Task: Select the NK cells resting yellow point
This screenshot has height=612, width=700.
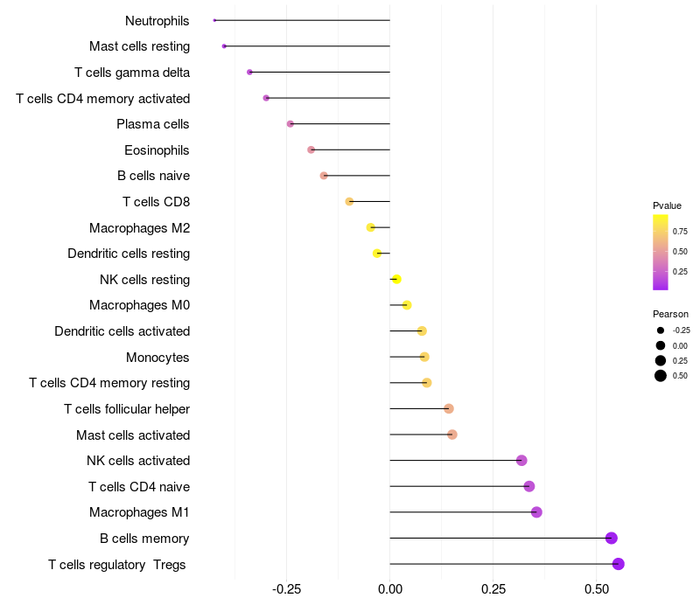Action: [396, 279]
